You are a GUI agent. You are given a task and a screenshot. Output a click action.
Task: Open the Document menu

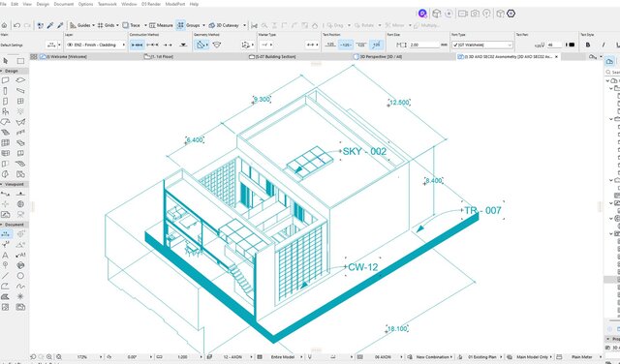64,4
